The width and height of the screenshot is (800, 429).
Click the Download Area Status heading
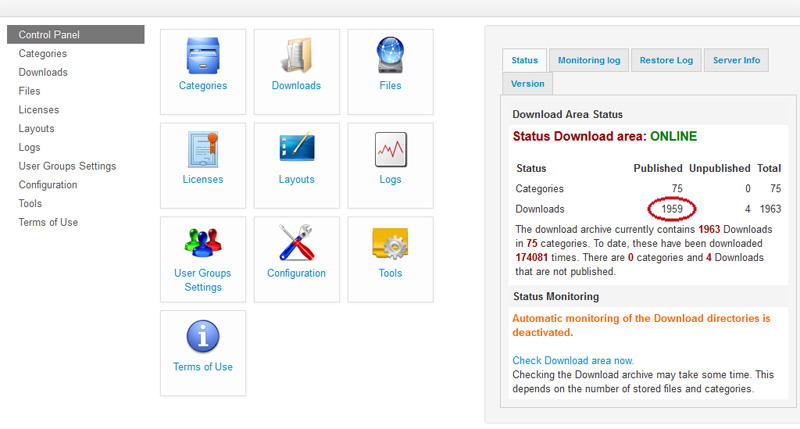coord(567,115)
